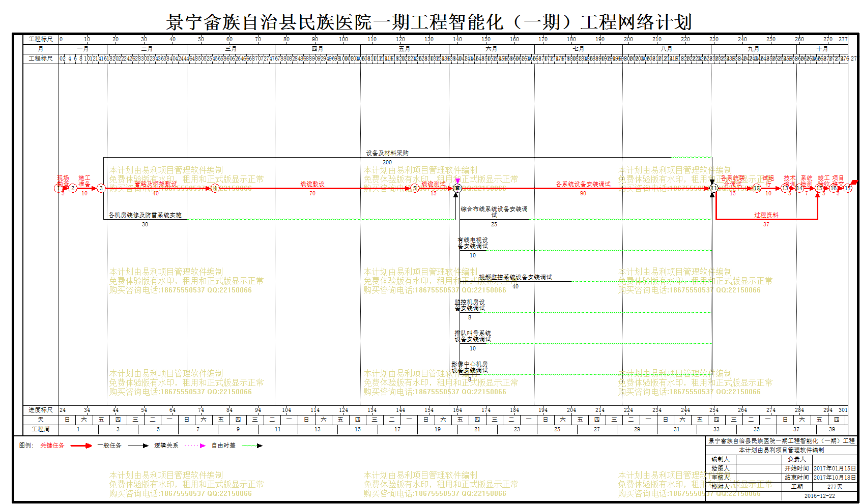860x504 pixels.
Task: Select the 各机房装修及防雷系统实施 task label
Action: pos(145,215)
